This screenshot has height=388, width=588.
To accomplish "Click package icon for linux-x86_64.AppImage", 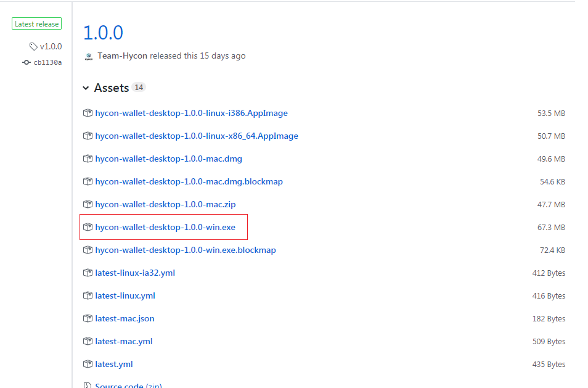I will point(88,136).
